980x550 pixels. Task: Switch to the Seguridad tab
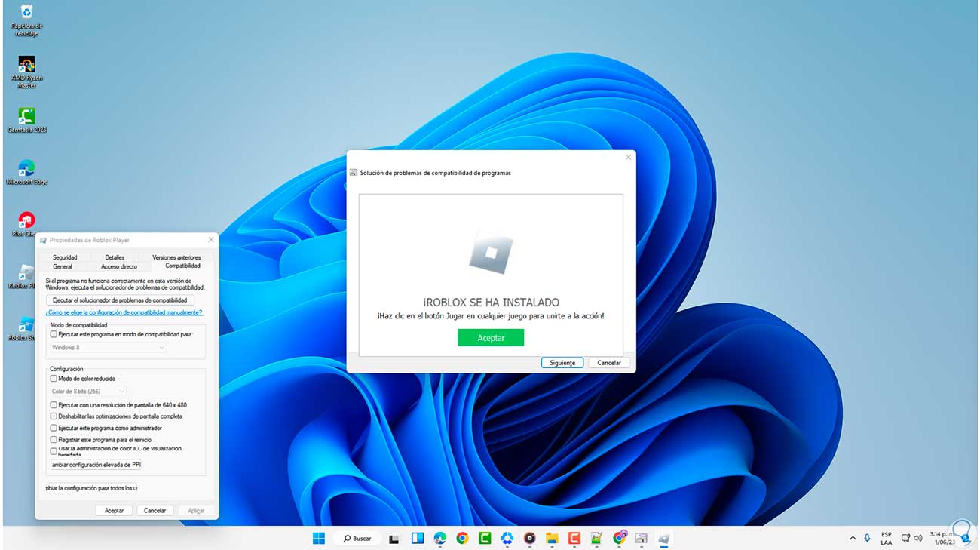point(65,257)
